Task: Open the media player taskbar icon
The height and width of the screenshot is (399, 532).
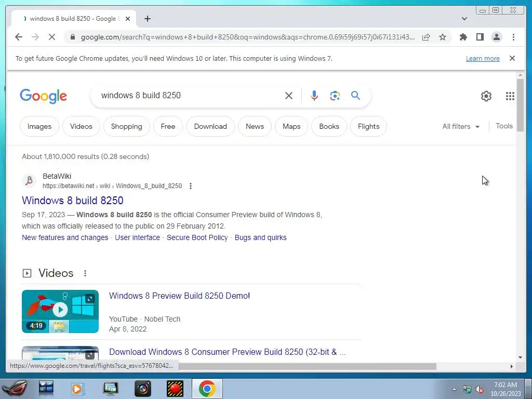Action: (x=77, y=389)
